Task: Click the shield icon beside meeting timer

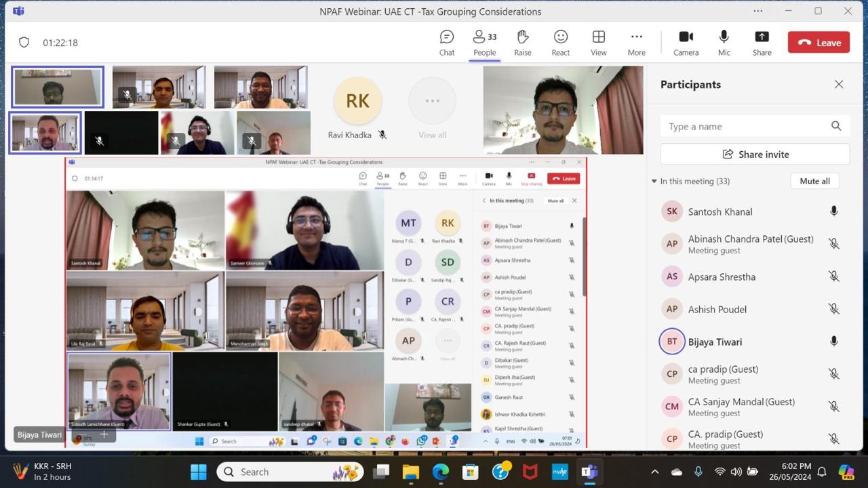Action: click(24, 43)
